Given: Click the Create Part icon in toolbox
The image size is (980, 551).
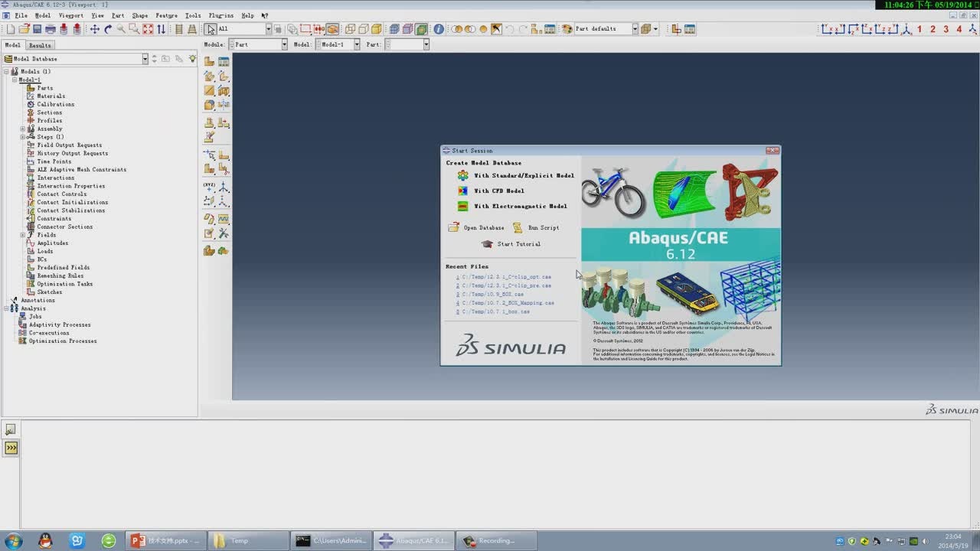Looking at the screenshot, I should point(208,61).
